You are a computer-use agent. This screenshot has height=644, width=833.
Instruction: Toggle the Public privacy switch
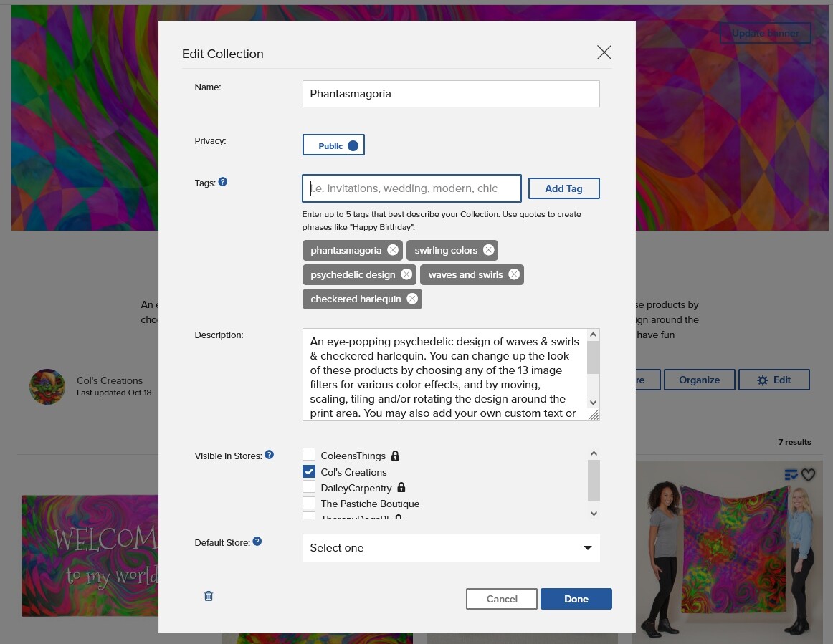click(x=333, y=145)
